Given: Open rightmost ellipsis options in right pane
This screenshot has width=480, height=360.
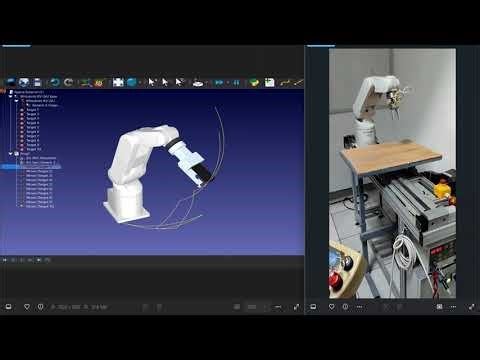Looking at the screenshot, I should (453, 307).
